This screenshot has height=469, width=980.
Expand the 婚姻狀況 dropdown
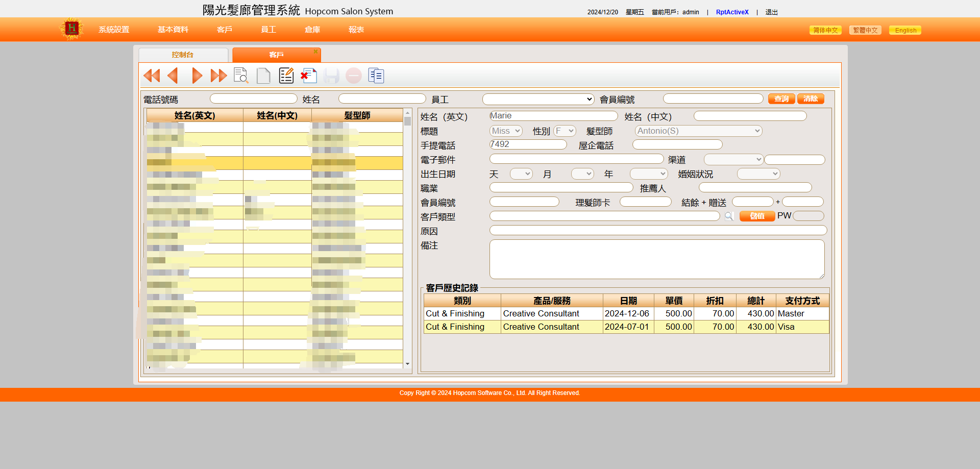coord(758,174)
